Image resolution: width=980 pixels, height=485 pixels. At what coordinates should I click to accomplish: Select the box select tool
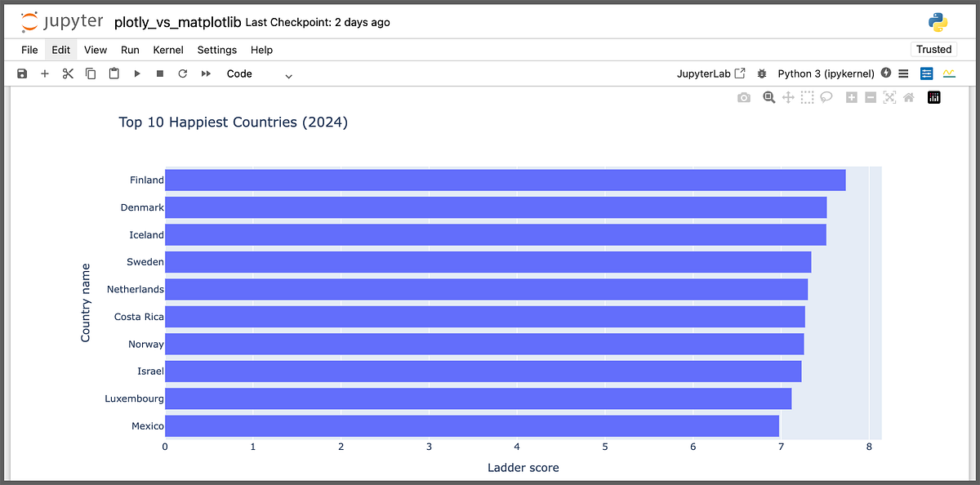[x=807, y=98]
